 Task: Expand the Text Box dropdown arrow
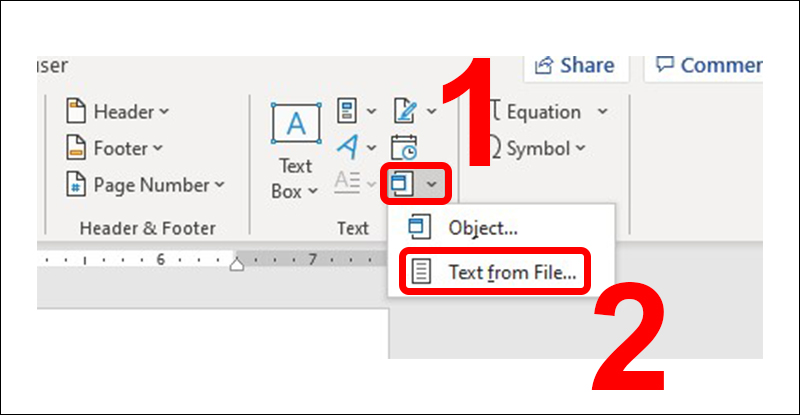pos(312,190)
